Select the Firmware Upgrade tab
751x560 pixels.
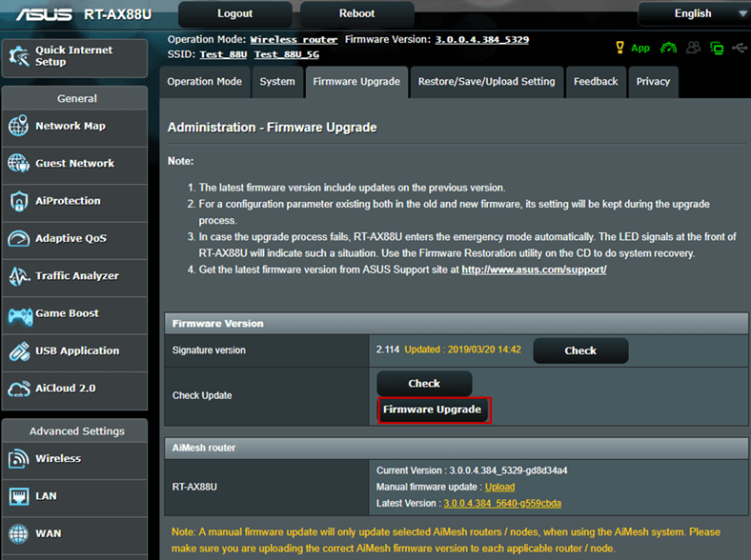click(x=356, y=82)
